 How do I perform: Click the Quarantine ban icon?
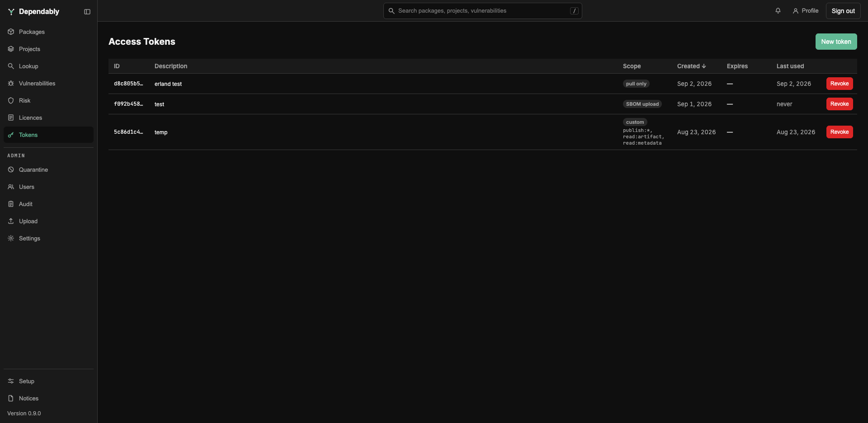[11, 170]
